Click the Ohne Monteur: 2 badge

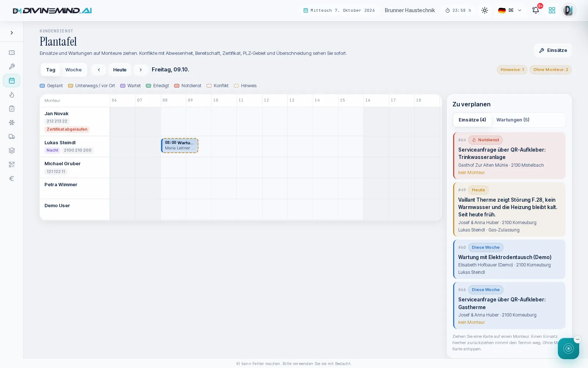tap(551, 70)
